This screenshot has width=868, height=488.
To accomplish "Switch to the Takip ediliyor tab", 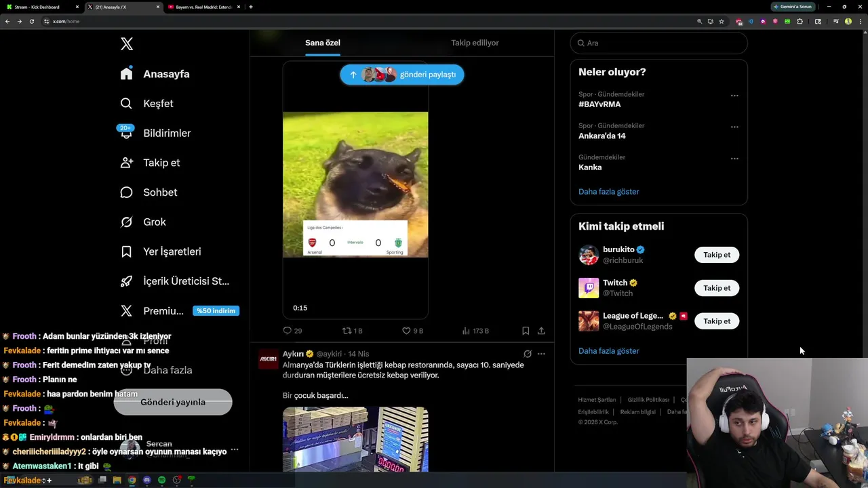I will point(475,43).
